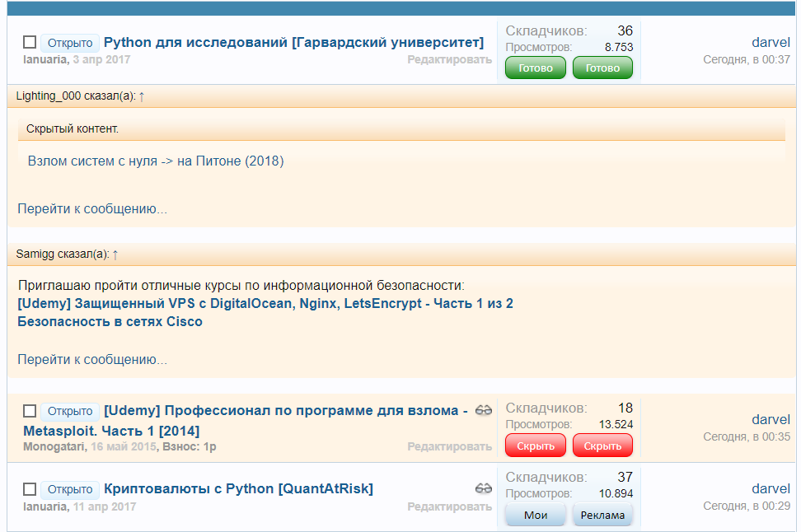This screenshot has height=532, width=801.
Task: Open the Криптовалюты с Python [QuantAtRisk] thread
Action: click(238, 488)
